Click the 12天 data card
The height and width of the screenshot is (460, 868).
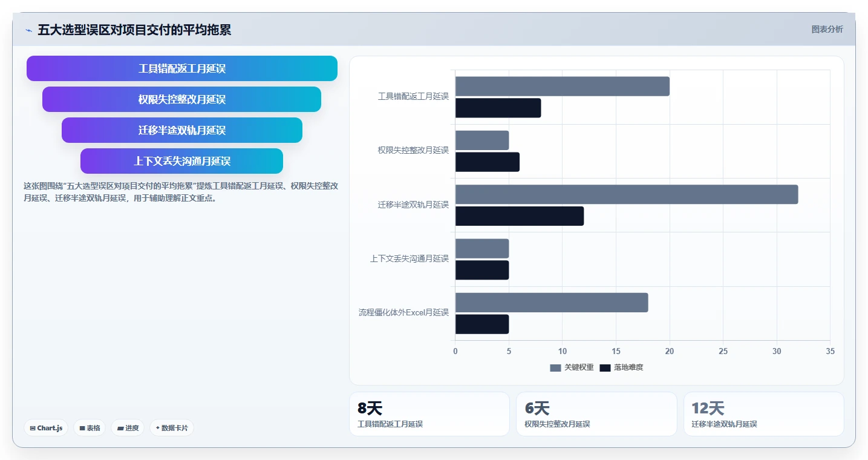(x=764, y=414)
